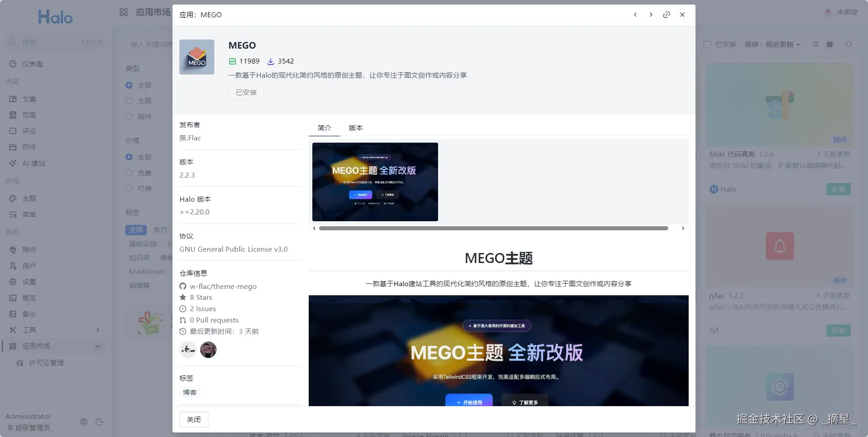Screen dimensions: 868x437
Task: Switch to grid view icon
Action: (x=830, y=45)
